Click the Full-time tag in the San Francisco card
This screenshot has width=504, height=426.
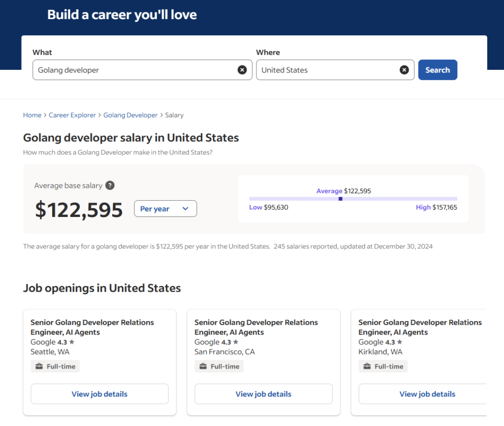(x=219, y=366)
